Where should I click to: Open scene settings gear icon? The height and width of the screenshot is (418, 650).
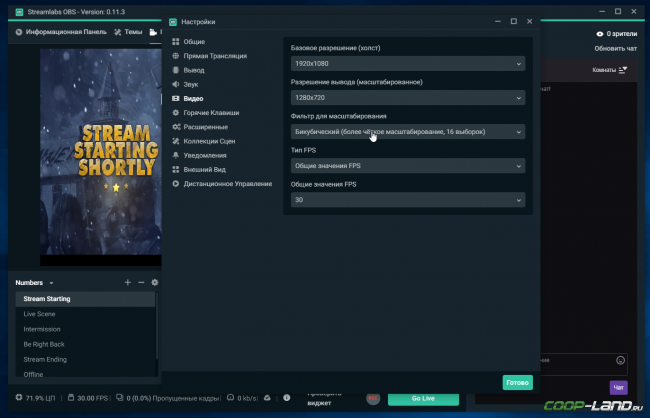tap(155, 282)
